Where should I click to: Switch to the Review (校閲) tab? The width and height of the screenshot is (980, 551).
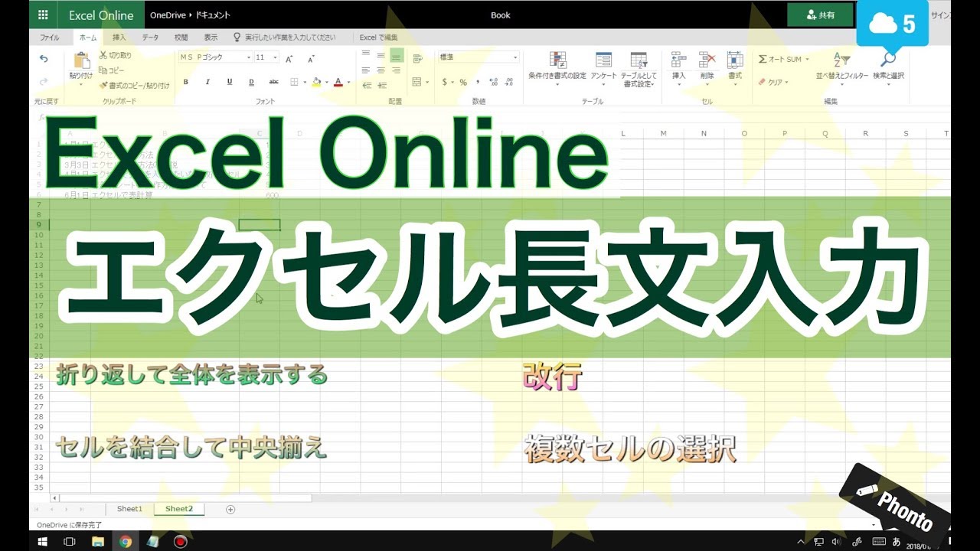pos(181,37)
